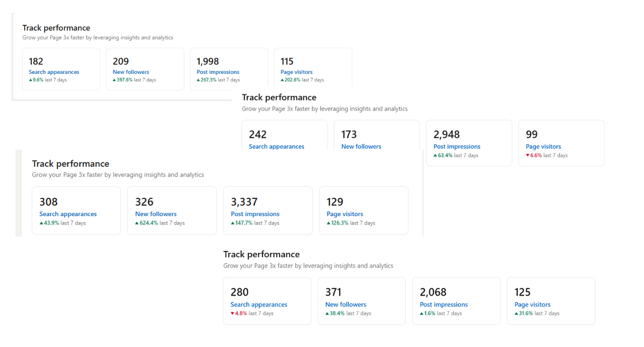Click the red down arrow at 4.8%
Viewport: 644px width, 347px height.
232,313
